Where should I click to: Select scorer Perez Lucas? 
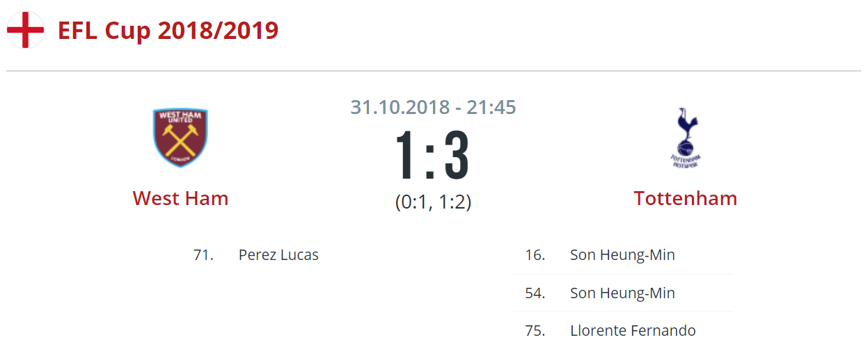(x=278, y=255)
